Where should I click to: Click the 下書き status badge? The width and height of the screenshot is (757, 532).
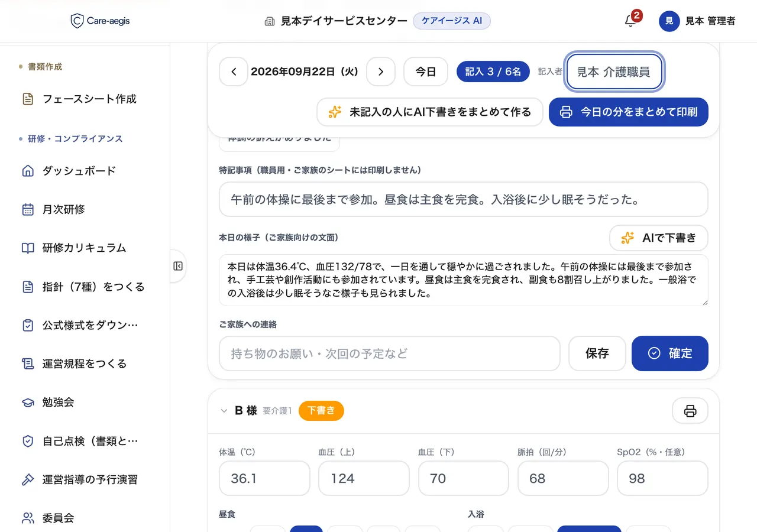click(321, 411)
